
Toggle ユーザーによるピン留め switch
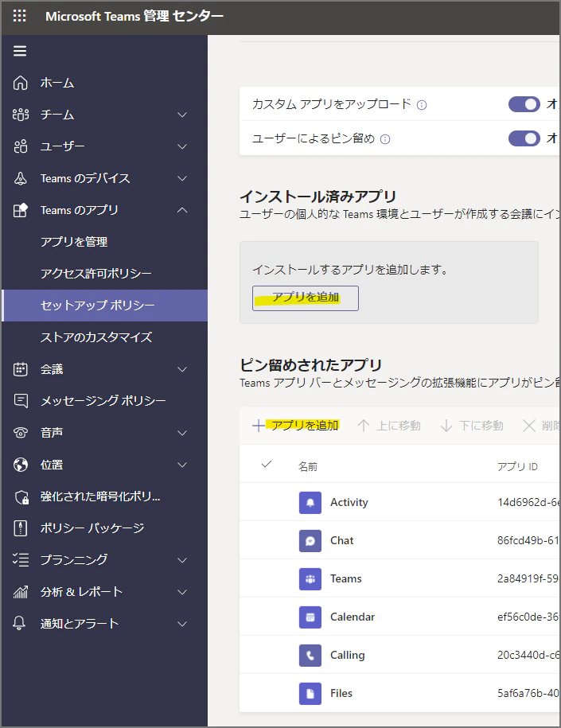(524, 138)
